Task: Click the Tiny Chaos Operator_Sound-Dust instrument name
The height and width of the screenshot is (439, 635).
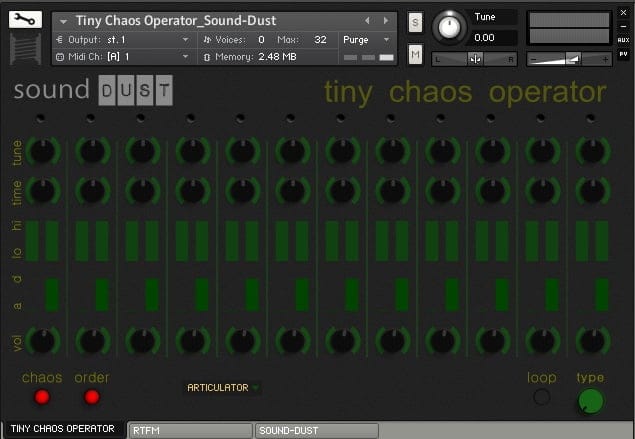Action: pos(176,21)
